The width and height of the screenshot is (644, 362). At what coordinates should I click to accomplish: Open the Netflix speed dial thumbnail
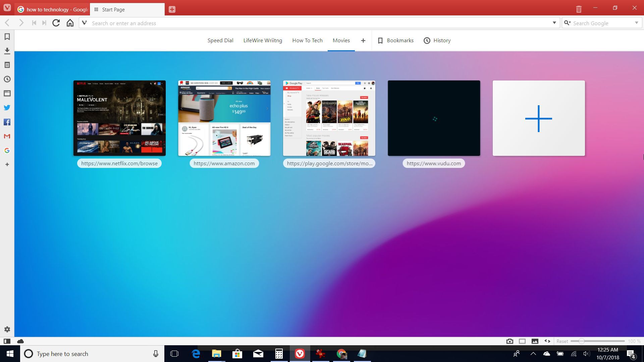coord(119,118)
